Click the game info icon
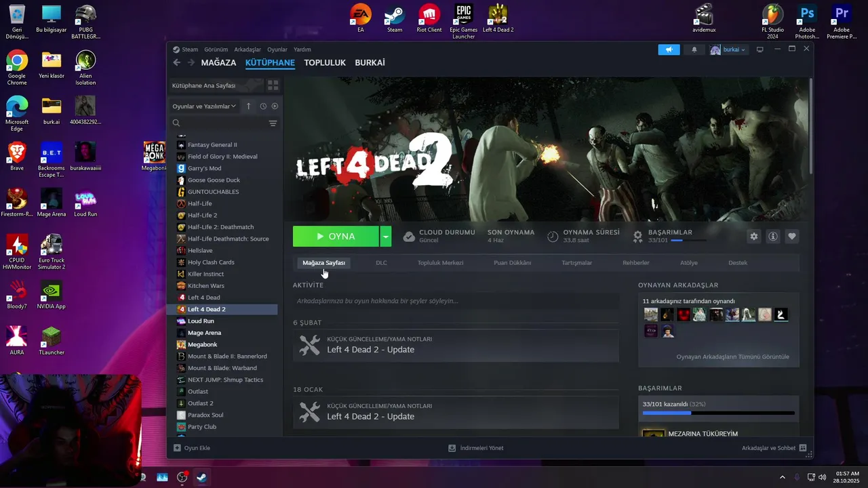Screen dimensions: 868x488 pos(772,237)
